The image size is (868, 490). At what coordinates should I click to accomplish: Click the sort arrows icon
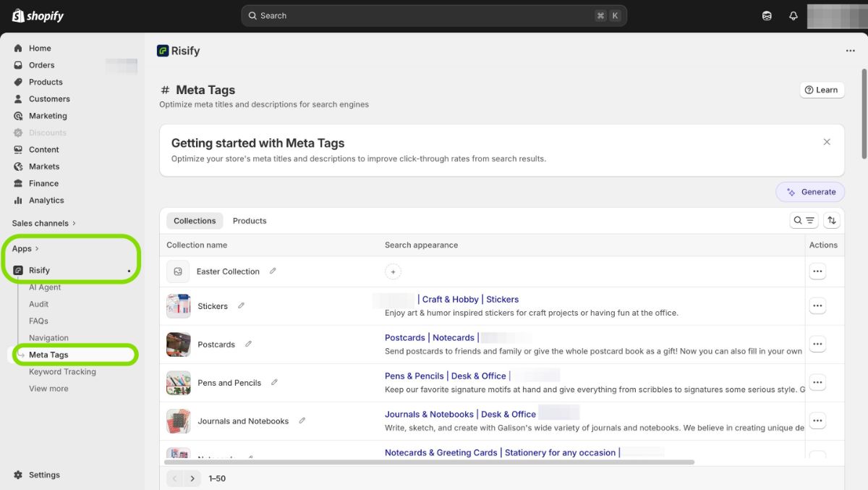pyautogui.click(x=832, y=221)
